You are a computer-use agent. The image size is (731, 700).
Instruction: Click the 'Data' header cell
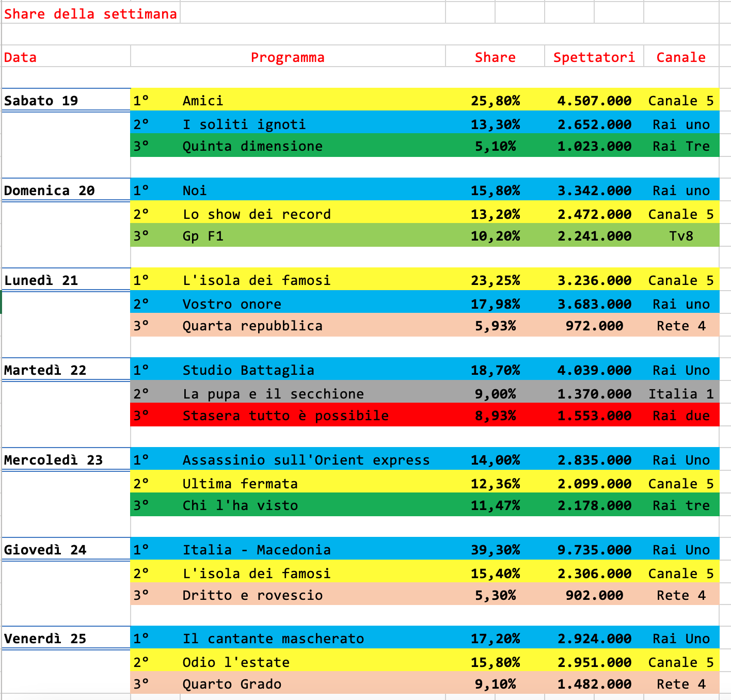pyautogui.click(x=21, y=57)
